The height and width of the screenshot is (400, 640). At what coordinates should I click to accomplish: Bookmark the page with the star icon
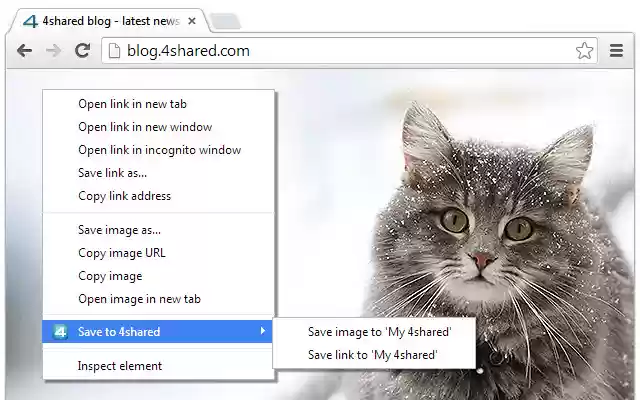(x=584, y=51)
